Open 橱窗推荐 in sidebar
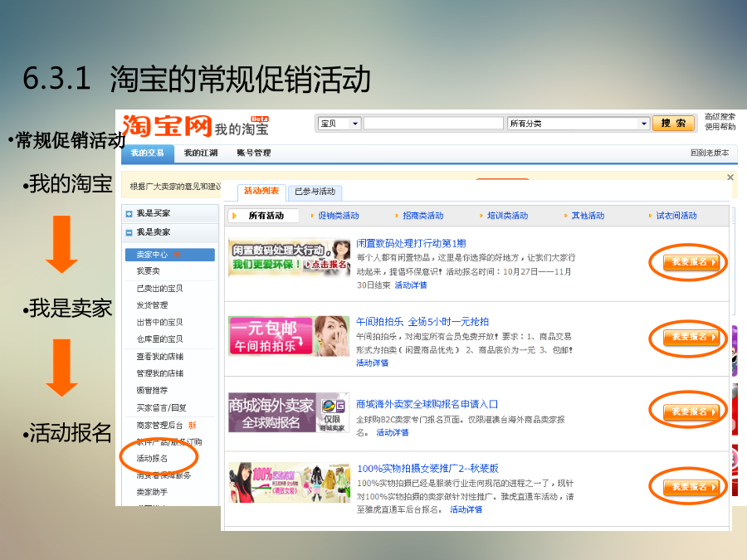 click(152, 391)
